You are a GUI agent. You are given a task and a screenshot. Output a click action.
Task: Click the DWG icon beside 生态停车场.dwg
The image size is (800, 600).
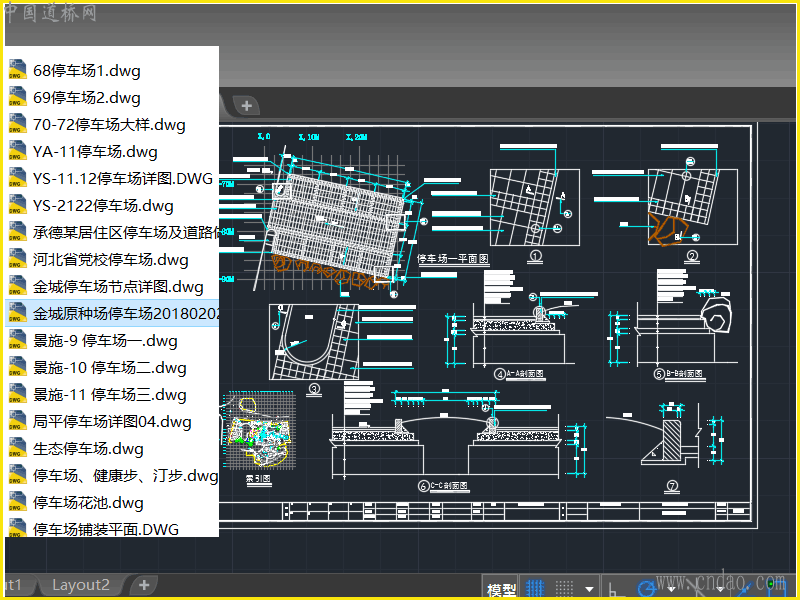point(17,448)
